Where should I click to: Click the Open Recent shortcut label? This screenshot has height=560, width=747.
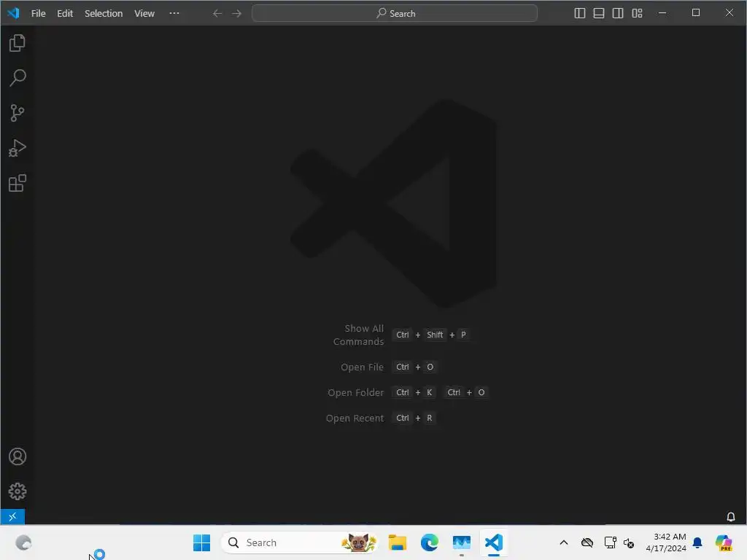pyautogui.click(x=355, y=418)
